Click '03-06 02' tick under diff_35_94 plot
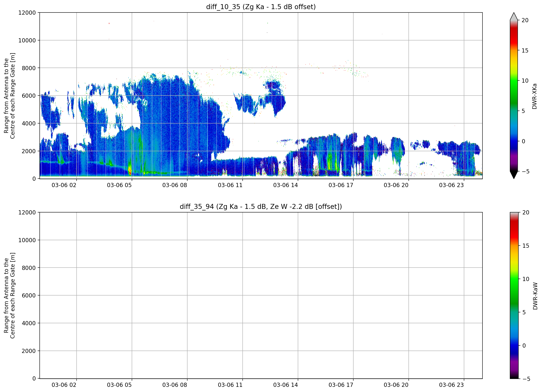The height and width of the screenshot is (392, 542). pyautogui.click(x=64, y=385)
